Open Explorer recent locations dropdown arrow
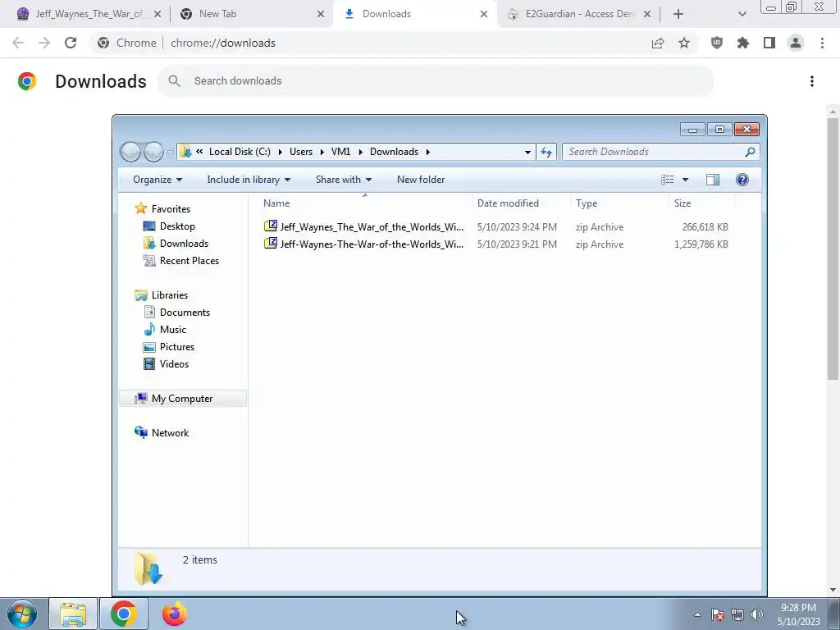This screenshot has height=630, width=840. (x=170, y=152)
